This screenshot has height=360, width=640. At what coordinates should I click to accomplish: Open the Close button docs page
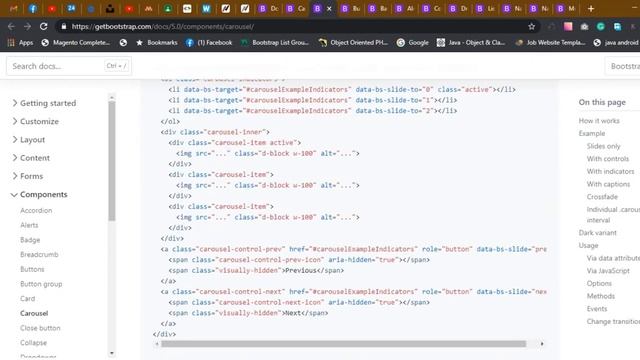click(x=40, y=328)
